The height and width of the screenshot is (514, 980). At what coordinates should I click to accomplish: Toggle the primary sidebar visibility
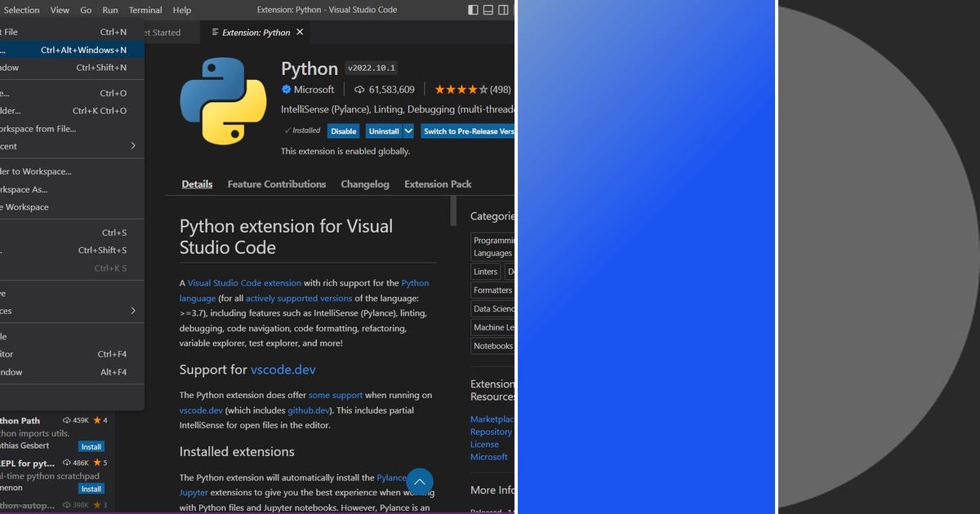[472, 8]
